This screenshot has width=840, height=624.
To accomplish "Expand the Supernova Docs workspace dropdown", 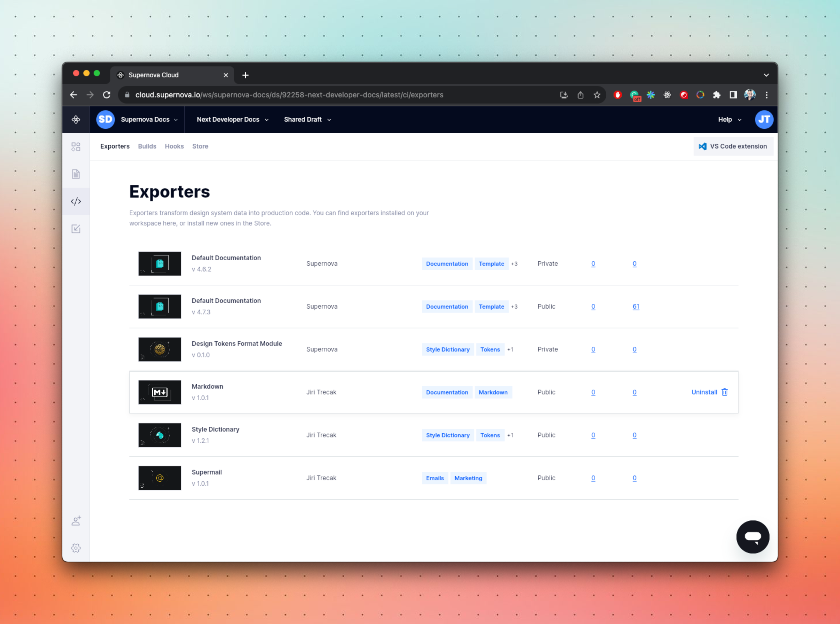I will click(x=149, y=119).
